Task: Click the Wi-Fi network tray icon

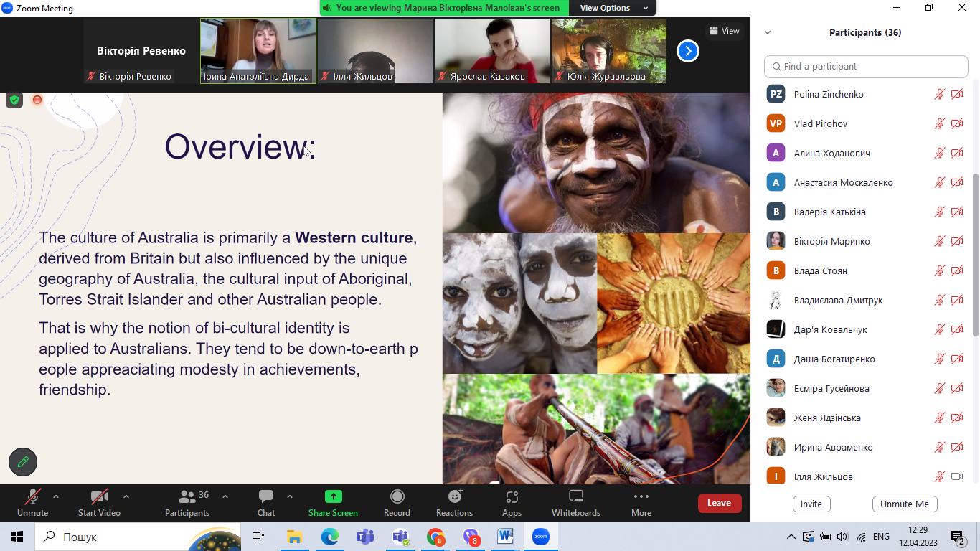Action: [x=861, y=537]
